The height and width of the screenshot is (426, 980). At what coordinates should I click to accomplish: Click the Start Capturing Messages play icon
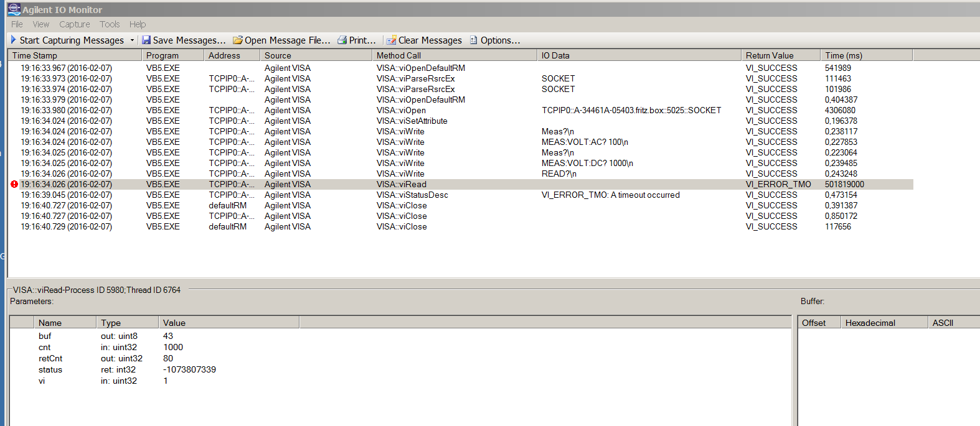(13, 40)
